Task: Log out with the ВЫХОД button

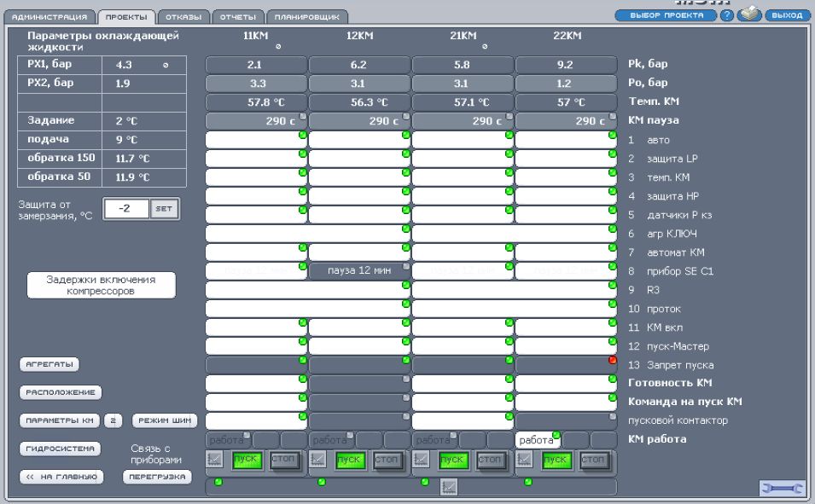Action: tap(787, 15)
